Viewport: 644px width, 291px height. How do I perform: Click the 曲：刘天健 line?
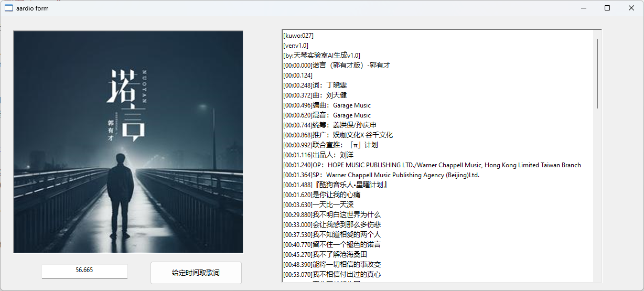pyautogui.click(x=315, y=95)
